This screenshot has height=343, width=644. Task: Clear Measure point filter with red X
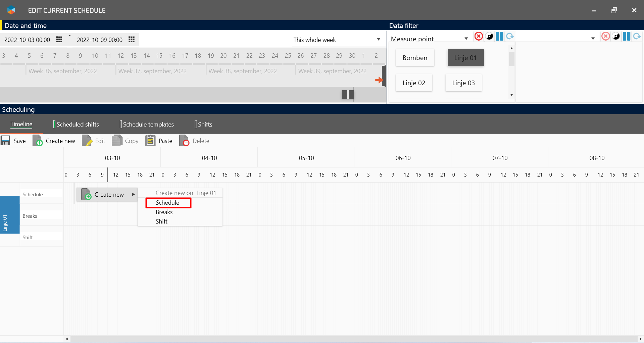click(479, 36)
